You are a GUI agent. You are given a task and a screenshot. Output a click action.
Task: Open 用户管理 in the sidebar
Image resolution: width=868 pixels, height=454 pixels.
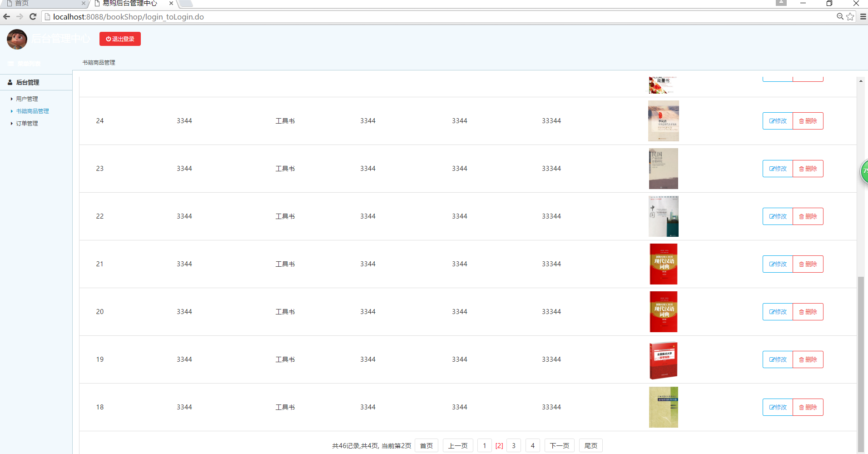tap(27, 99)
